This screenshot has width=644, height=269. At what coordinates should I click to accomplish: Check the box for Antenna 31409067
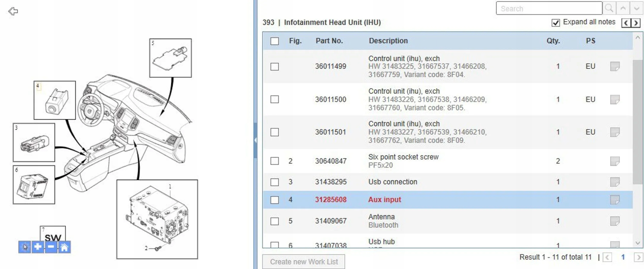pyautogui.click(x=275, y=221)
